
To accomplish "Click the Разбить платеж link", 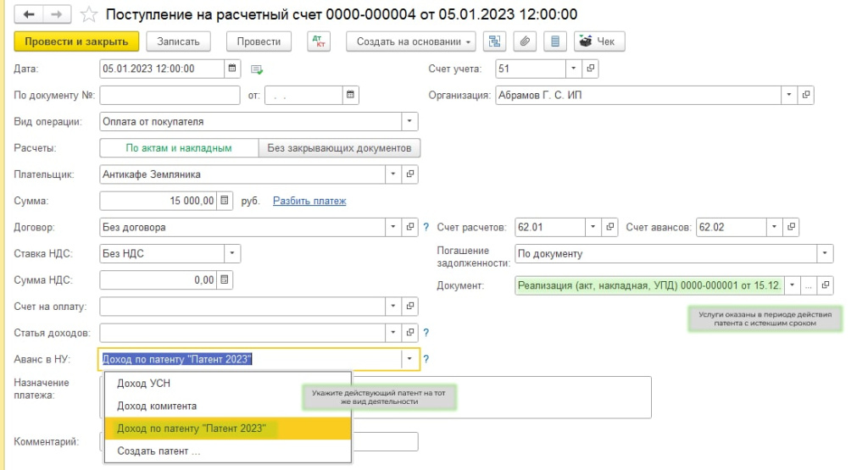I will [x=309, y=201].
